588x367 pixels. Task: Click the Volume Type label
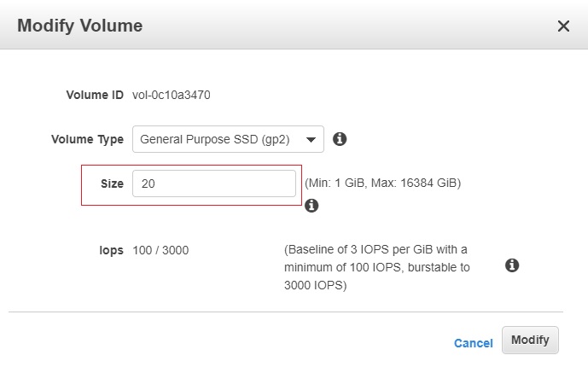(x=87, y=139)
